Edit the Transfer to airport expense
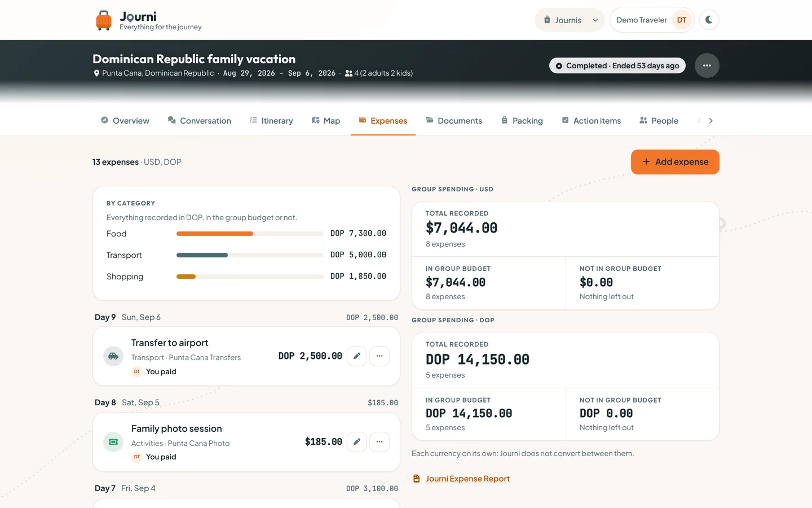812x508 pixels. 357,356
